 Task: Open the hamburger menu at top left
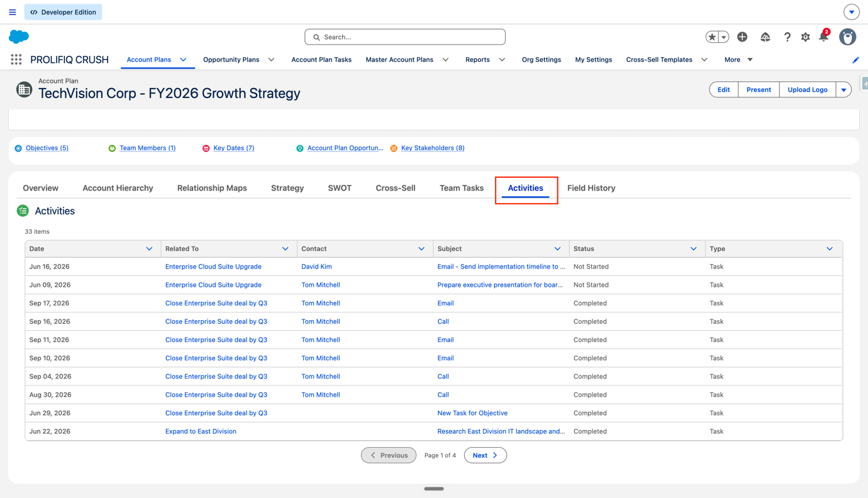(13, 12)
